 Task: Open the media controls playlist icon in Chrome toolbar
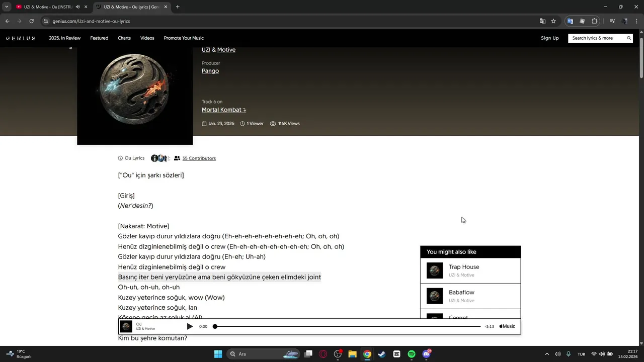click(612, 21)
